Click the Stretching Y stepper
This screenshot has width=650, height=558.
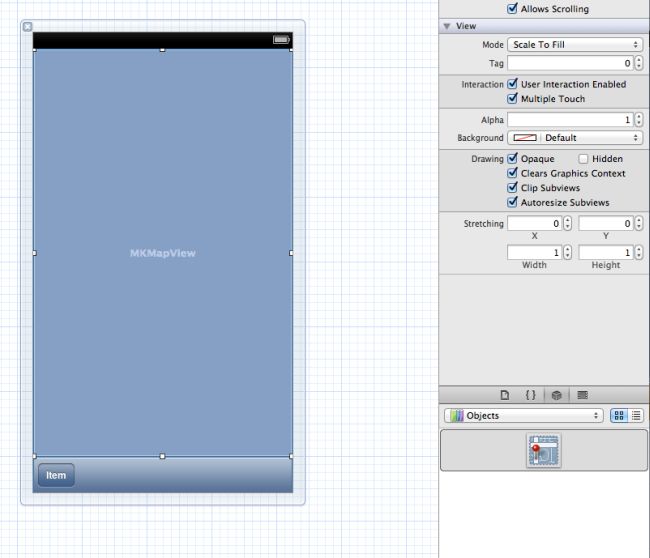tap(639, 223)
